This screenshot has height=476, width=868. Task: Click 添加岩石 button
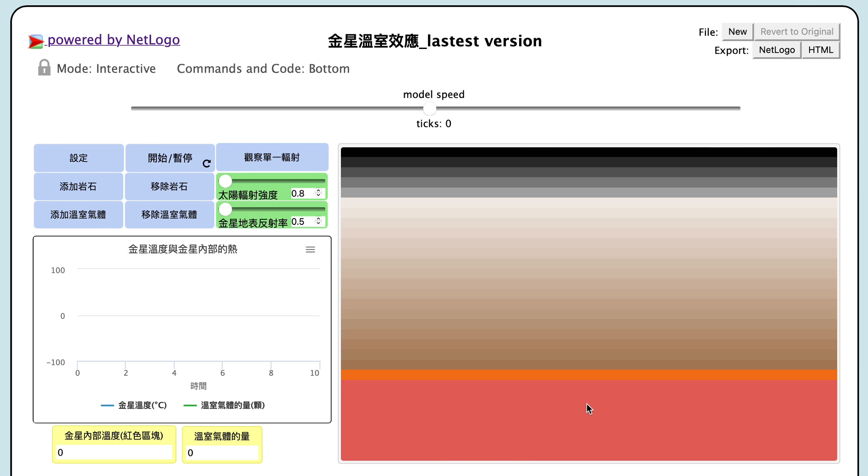[x=78, y=186]
